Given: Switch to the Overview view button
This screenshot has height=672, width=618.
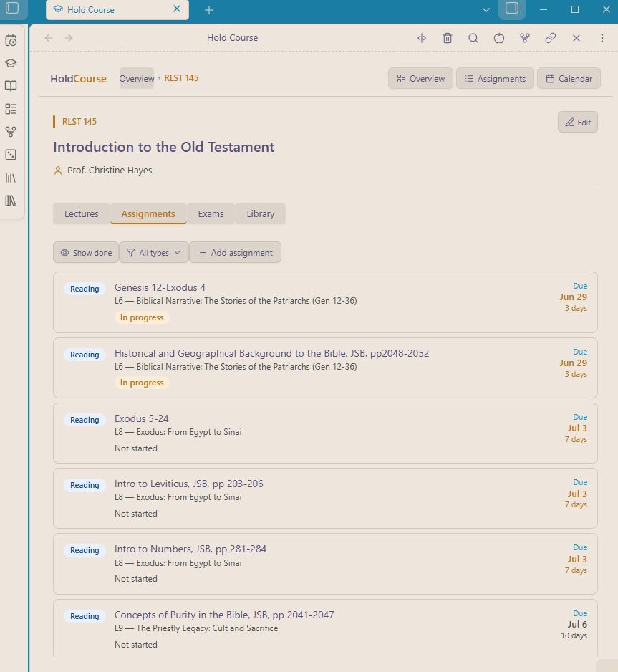Looking at the screenshot, I should pos(420,78).
